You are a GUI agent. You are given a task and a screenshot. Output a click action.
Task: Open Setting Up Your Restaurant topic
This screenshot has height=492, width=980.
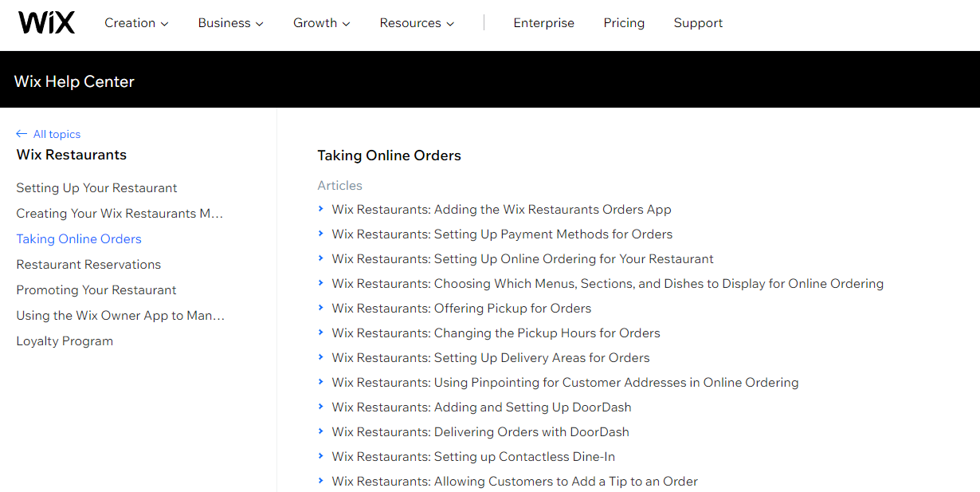pyautogui.click(x=96, y=188)
